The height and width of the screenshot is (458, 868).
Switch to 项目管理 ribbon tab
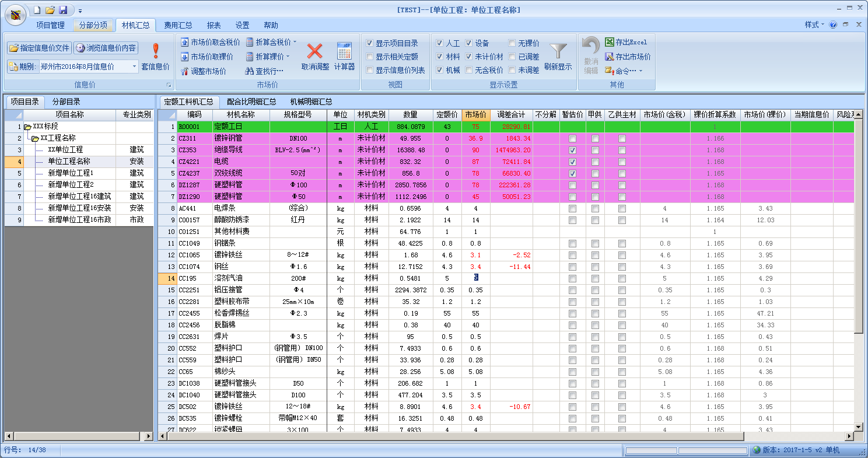(50, 25)
